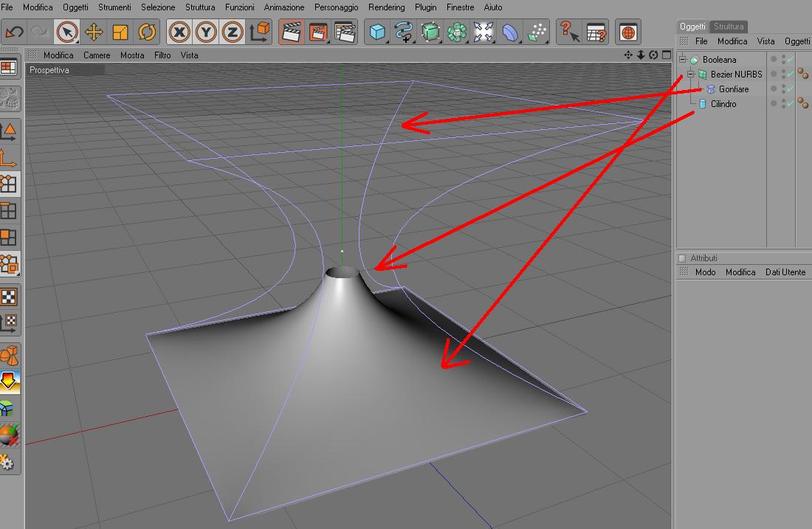Open the Funzioni menu in main menu bar
Image resolution: width=812 pixels, height=529 pixels.
pyautogui.click(x=239, y=7)
